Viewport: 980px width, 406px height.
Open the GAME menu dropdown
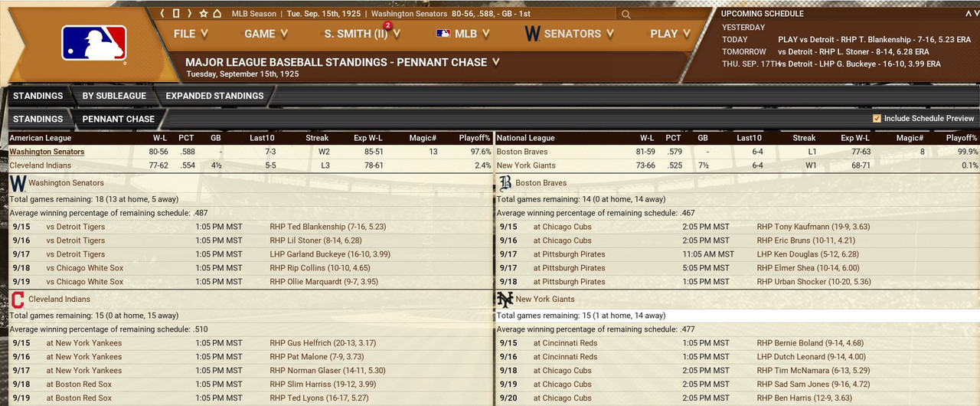tap(266, 34)
